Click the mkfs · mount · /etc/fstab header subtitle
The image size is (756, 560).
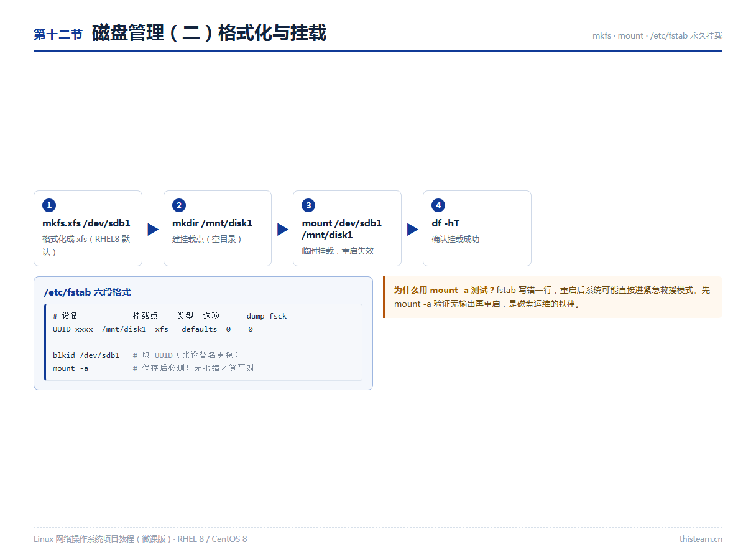point(657,35)
